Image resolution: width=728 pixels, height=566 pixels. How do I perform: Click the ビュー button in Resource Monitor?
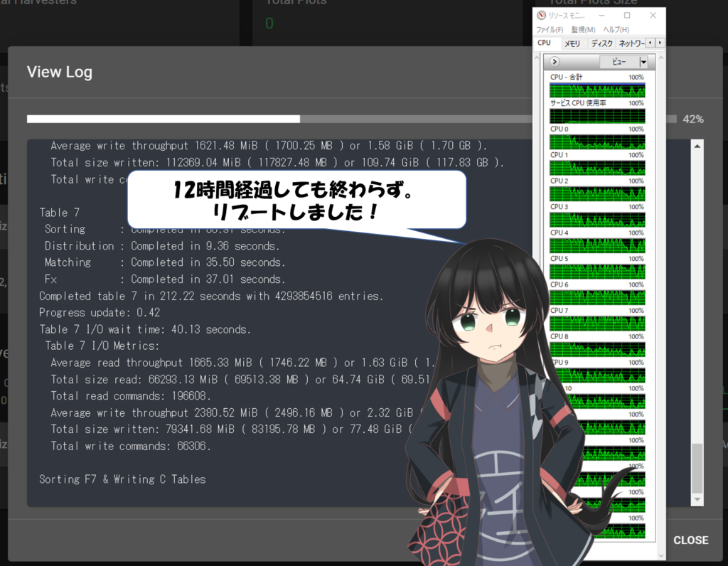click(x=619, y=62)
